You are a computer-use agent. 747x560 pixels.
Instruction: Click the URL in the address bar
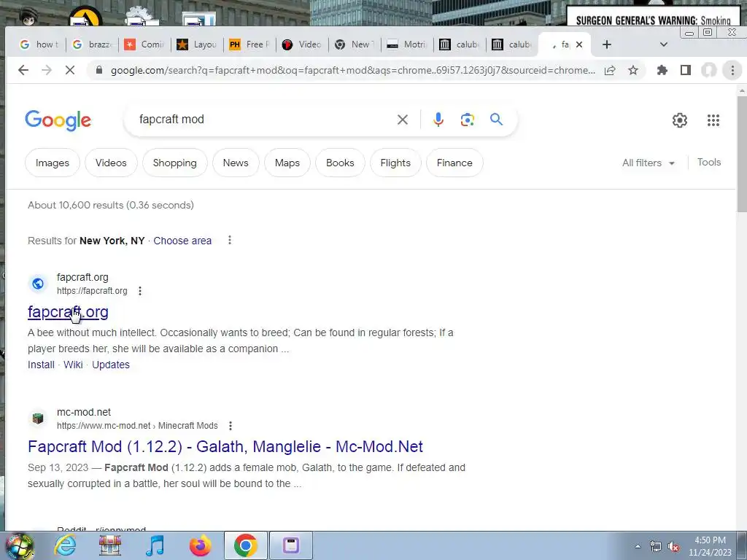pos(352,71)
